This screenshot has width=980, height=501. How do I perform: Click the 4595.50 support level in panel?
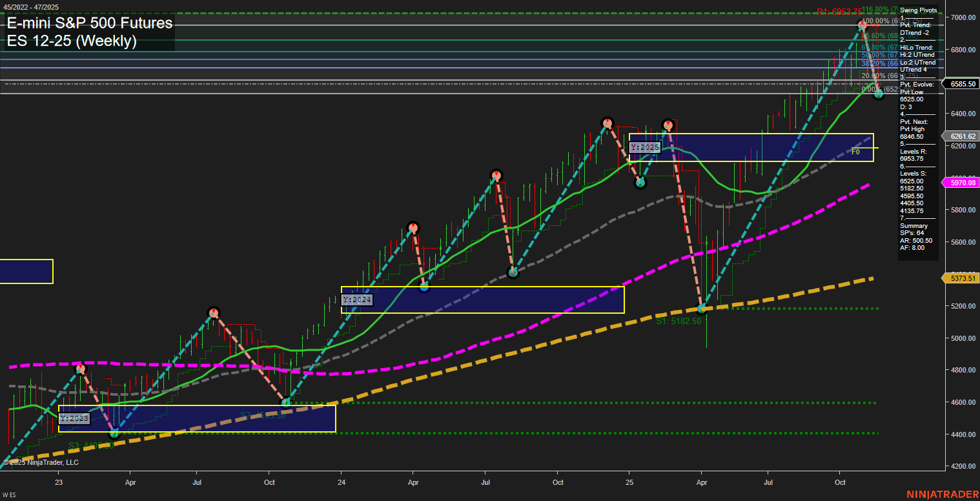912,196
